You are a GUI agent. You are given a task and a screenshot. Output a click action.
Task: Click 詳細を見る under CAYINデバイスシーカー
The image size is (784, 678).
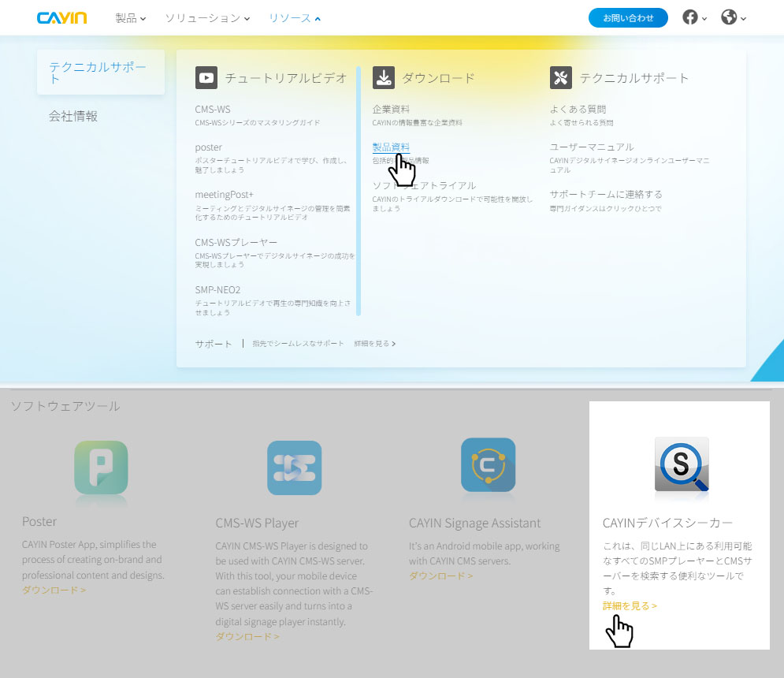click(630, 606)
